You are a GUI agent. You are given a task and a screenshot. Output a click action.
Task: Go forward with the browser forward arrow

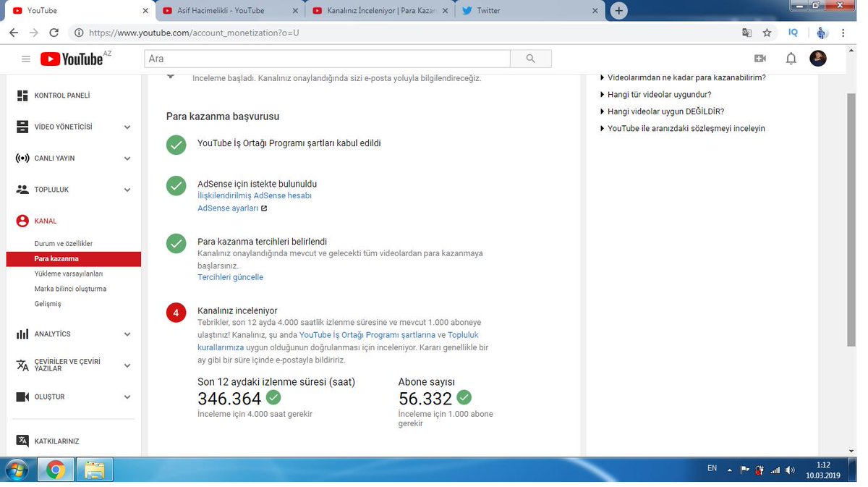tap(33, 33)
